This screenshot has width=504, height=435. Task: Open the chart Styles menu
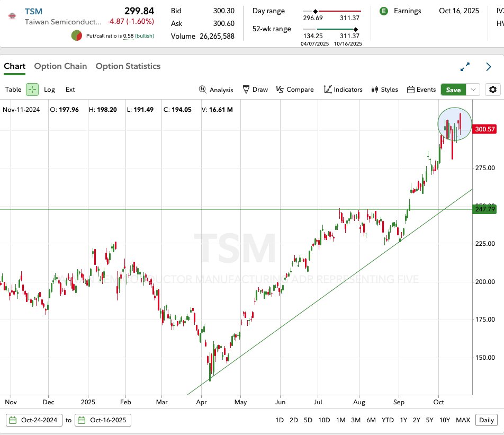coord(384,90)
